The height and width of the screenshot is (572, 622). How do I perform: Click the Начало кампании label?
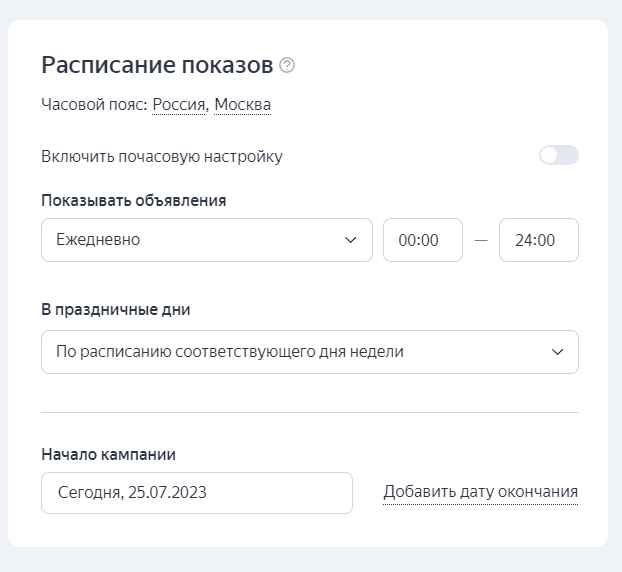coord(109,454)
